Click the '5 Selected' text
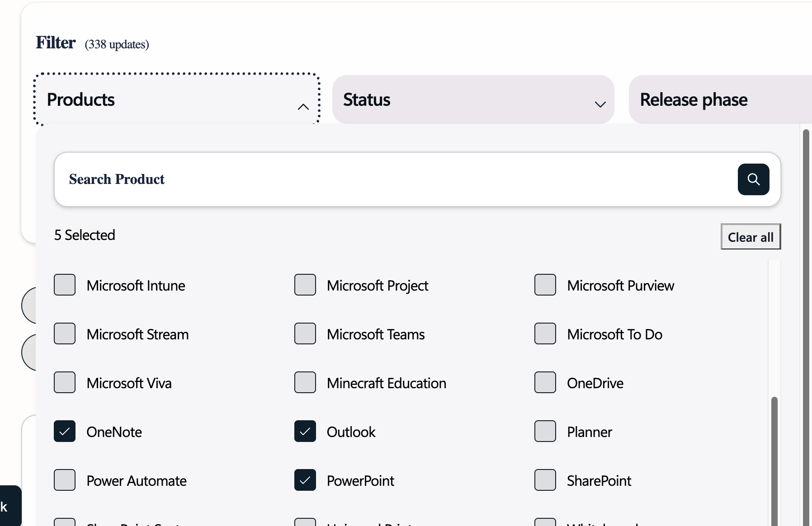This screenshot has width=812, height=526. [85, 235]
